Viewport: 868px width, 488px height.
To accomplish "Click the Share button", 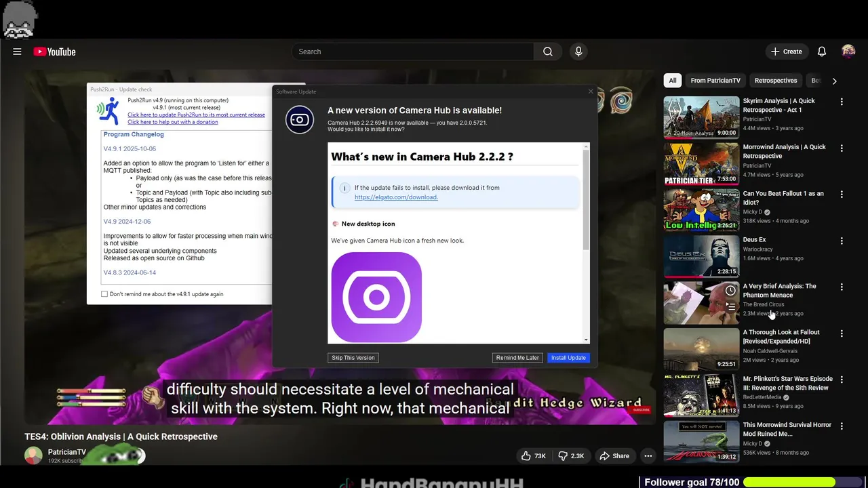I will click(614, 456).
